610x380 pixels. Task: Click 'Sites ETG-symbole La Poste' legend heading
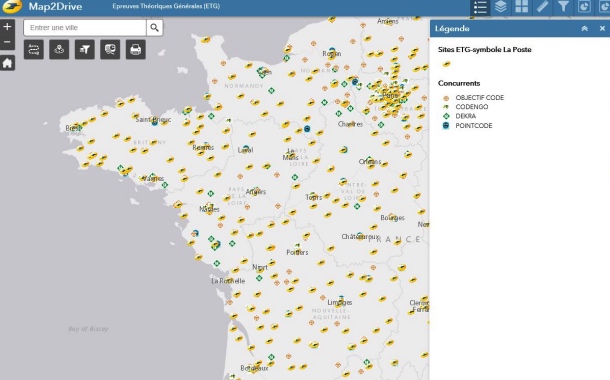tap(484, 49)
